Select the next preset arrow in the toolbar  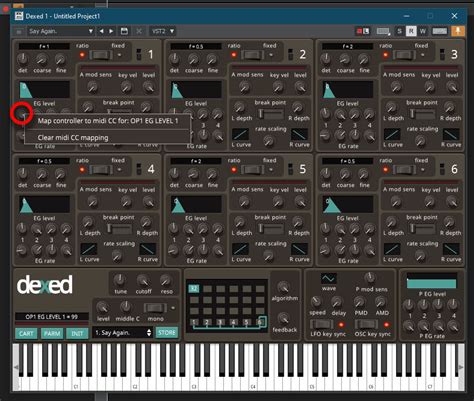tap(111, 31)
